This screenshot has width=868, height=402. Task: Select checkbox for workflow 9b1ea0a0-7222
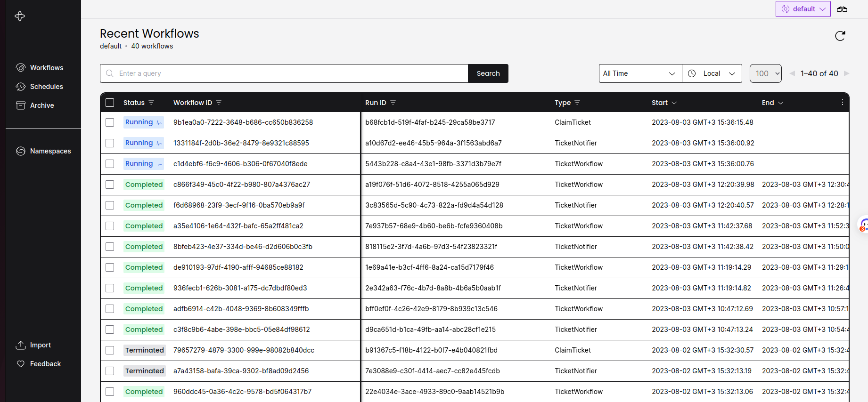click(x=110, y=122)
